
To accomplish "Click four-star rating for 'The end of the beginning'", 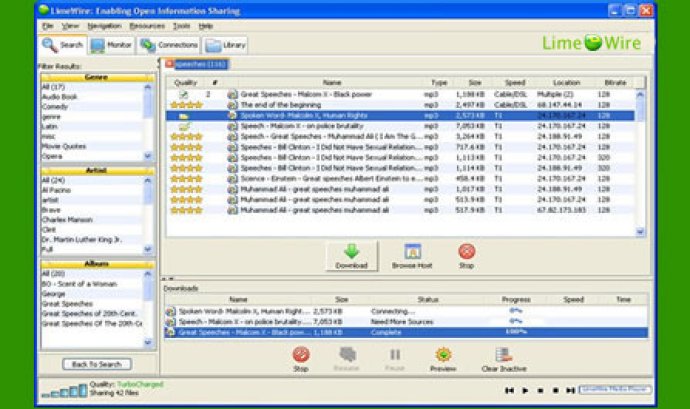I will 186,105.
